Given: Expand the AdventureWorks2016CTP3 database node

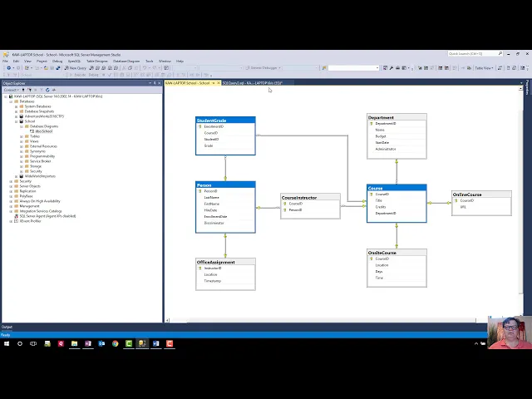Looking at the screenshot, I should 16,116.
